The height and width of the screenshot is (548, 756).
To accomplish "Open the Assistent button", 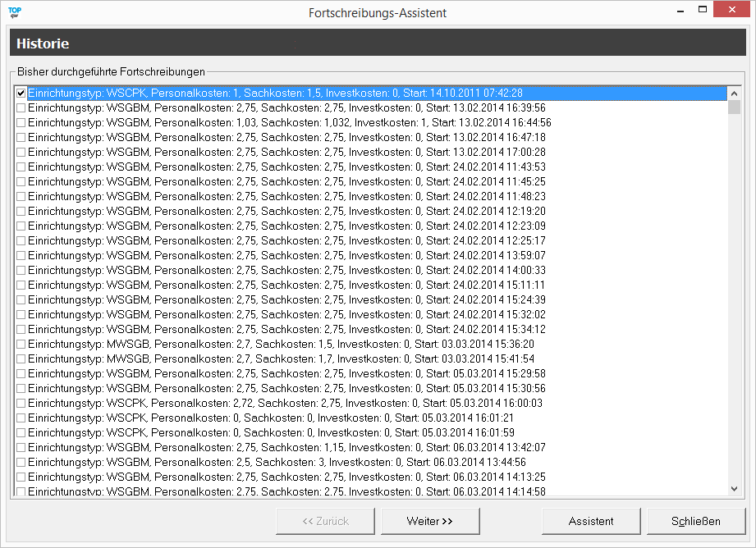I will (x=590, y=521).
